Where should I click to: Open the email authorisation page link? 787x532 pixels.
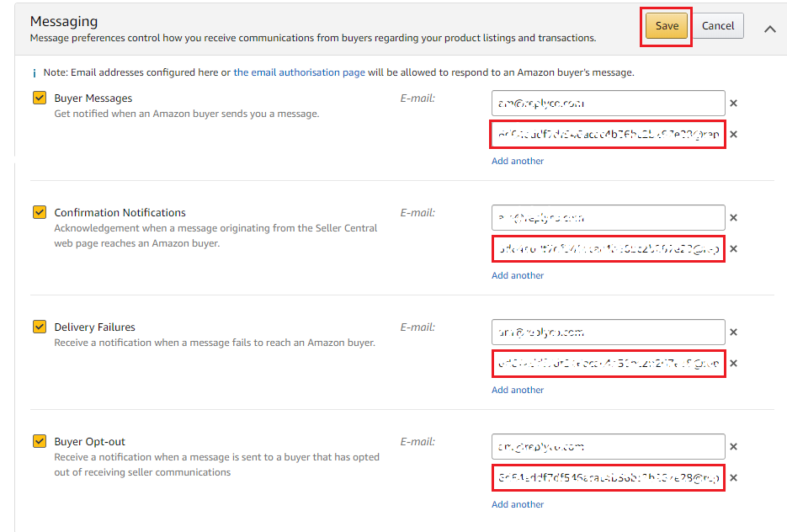click(x=299, y=72)
